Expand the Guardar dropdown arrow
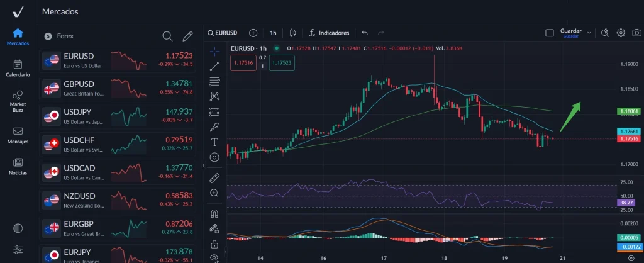This screenshot has width=644, height=263. pos(591,31)
